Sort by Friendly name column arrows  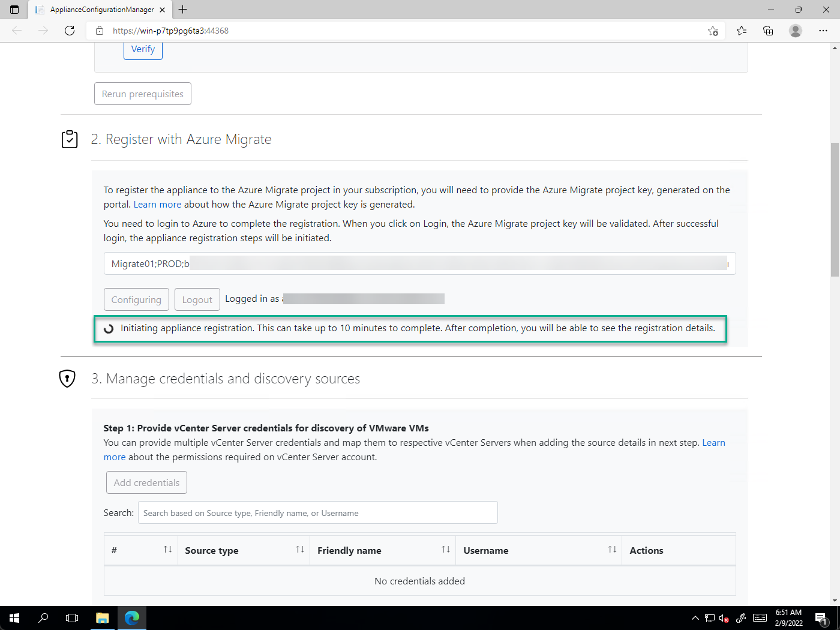click(446, 550)
